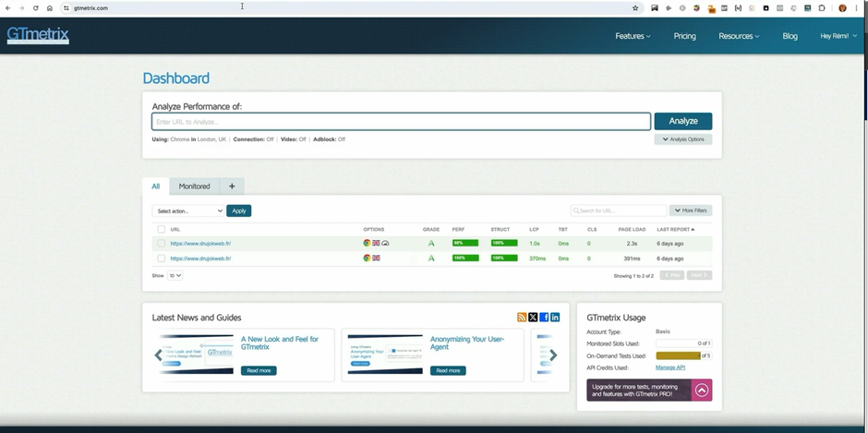The image size is (868, 433).
Task: Open the LinkedIn social icon
Action: click(555, 317)
